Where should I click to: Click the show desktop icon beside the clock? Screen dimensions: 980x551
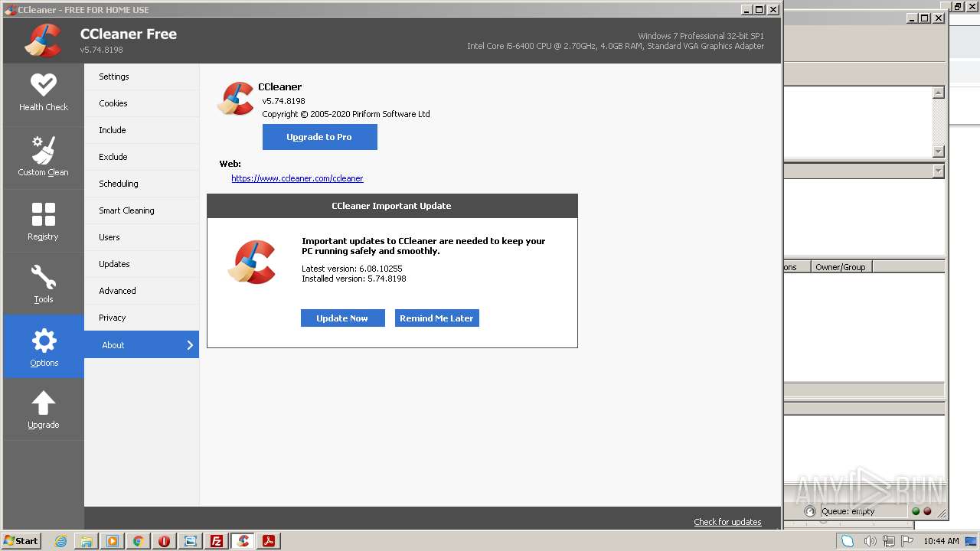[x=971, y=541]
